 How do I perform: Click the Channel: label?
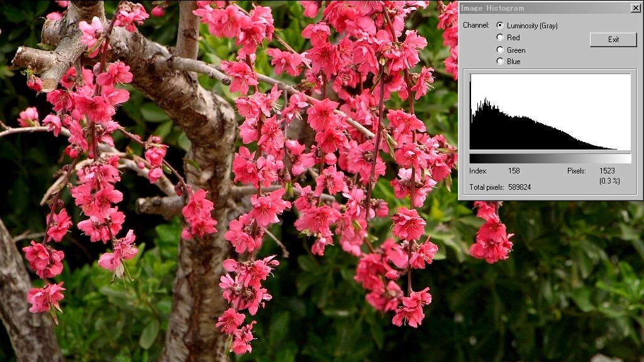[x=476, y=25]
